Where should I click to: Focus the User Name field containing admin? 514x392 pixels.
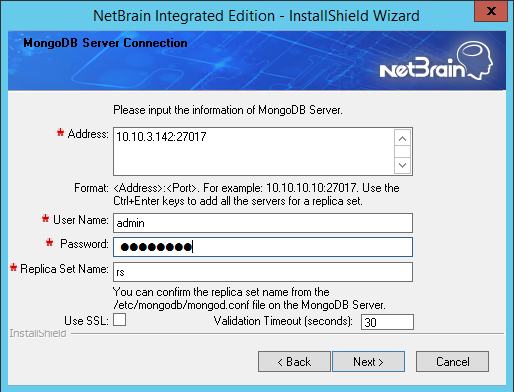point(263,223)
